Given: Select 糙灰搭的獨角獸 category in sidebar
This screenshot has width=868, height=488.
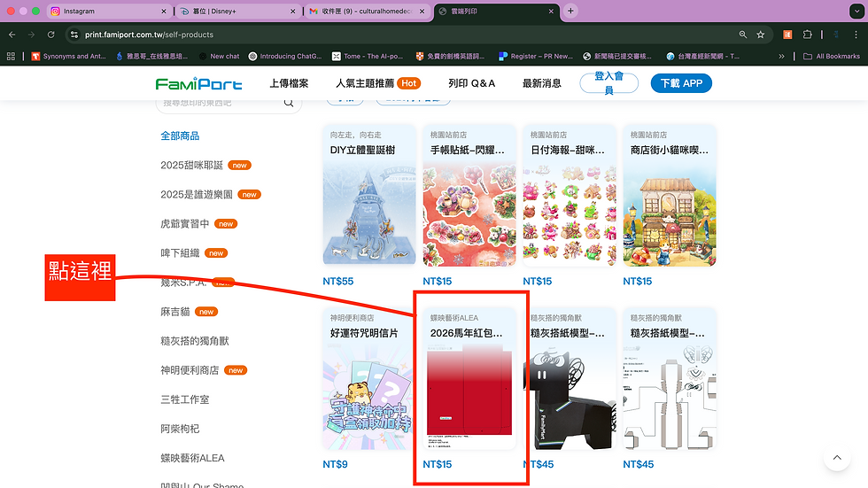Looking at the screenshot, I should 195,341.
